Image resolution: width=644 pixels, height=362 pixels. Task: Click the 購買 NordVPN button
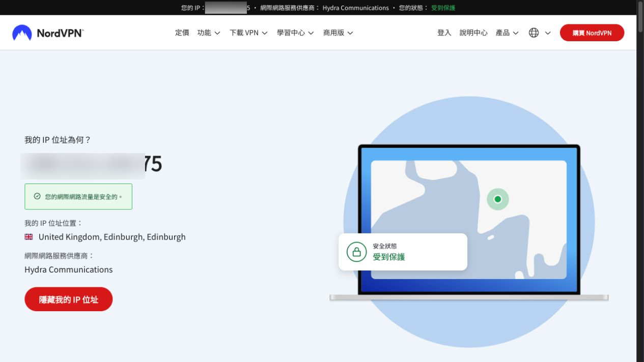click(x=592, y=33)
